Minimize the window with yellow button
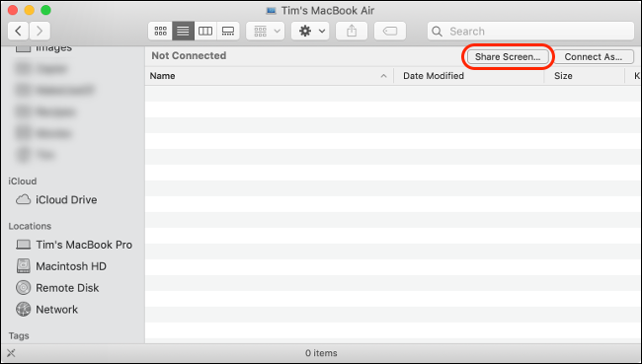This screenshot has width=642, height=364. pos(29,10)
